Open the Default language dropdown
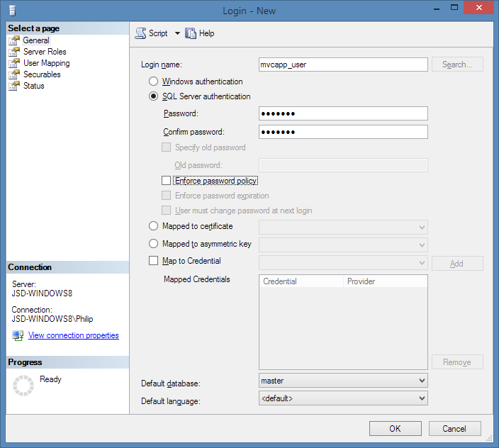Image resolution: width=499 pixels, height=448 pixels. pos(422,398)
